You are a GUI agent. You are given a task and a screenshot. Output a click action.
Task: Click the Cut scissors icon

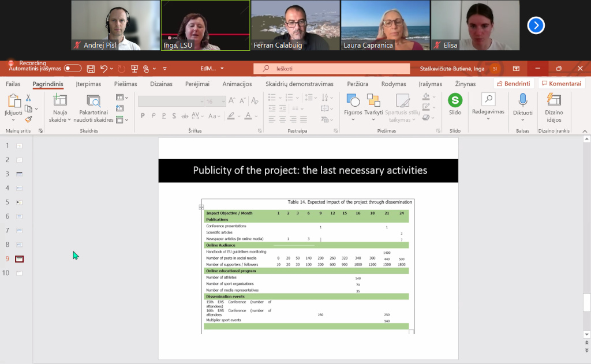28,98
